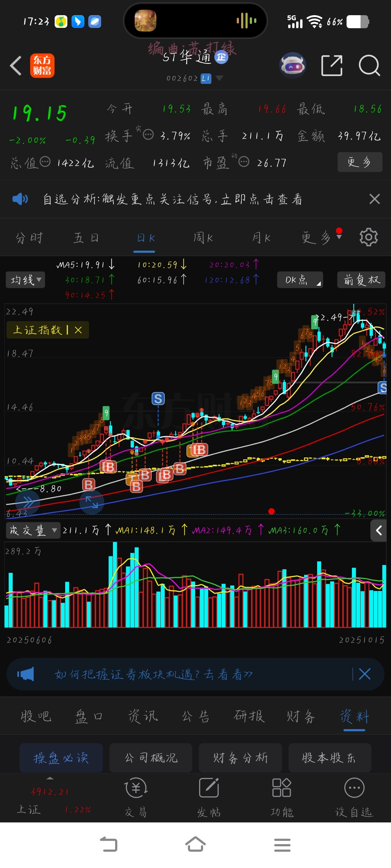Open the 财务 tab
Viewport: 391px width, 868px height.
301,716
